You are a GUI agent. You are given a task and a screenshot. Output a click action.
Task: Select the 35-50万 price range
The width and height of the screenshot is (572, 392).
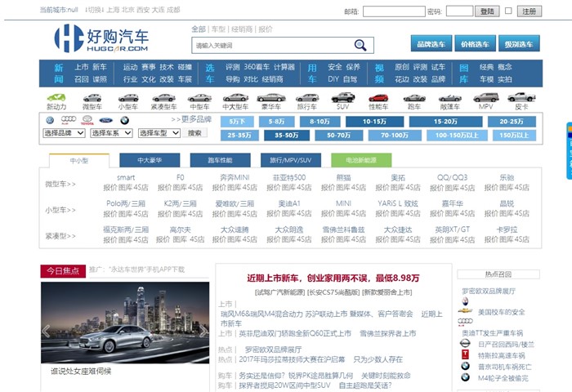[287, 136]
